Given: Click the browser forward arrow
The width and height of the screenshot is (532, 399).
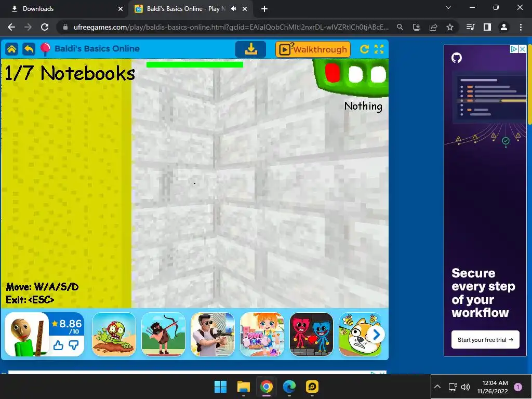Looking at the screenshot, I should [28, 27].
